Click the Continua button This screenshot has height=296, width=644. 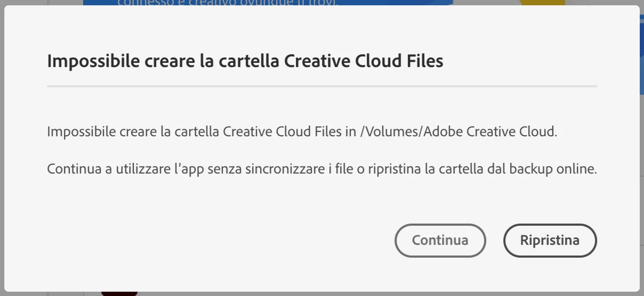click(440, 241)
